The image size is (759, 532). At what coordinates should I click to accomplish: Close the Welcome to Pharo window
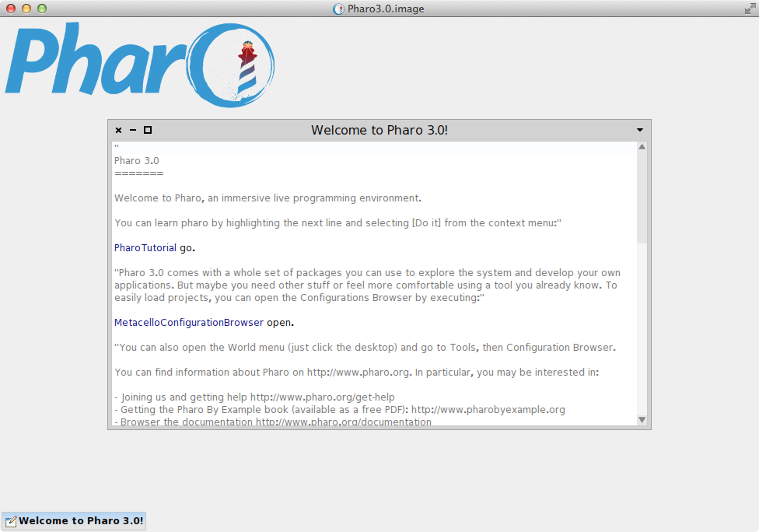tap(118, 130)
